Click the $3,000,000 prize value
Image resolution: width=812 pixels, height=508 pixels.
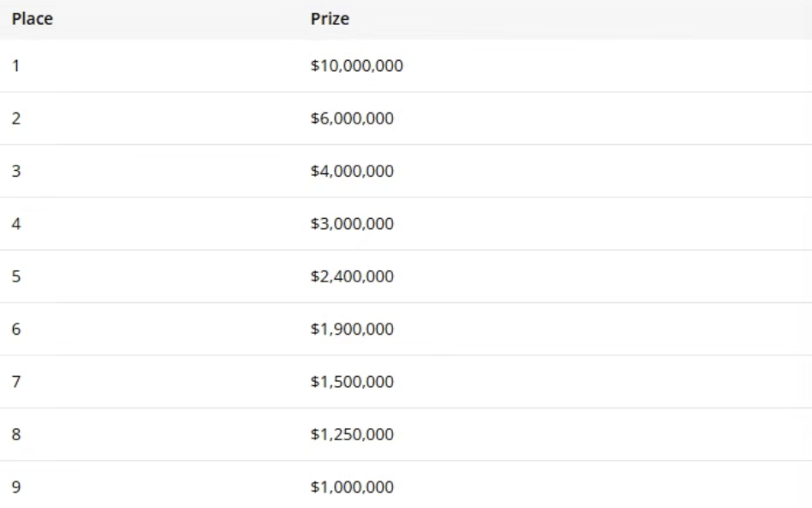point(352,224)
